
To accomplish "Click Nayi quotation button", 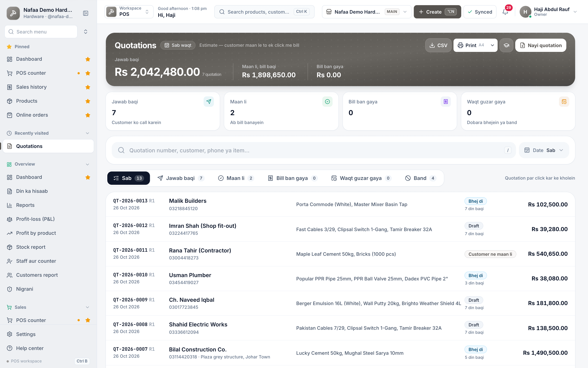I will coord(541,45).
